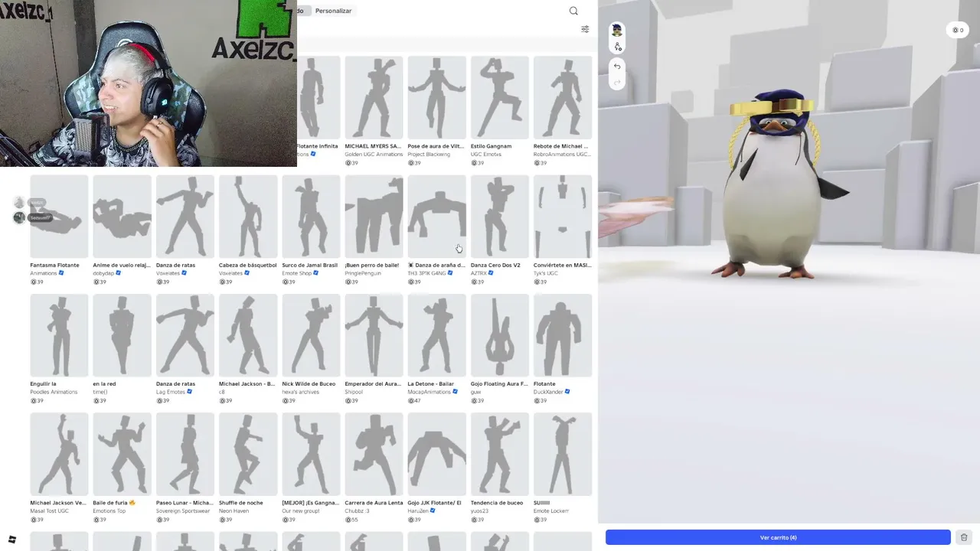Image resolution: width=980 pixels, height=551 pixels.
Task: Pick the Danza Cero Dos V2 emote
Action: coord(499,217)
